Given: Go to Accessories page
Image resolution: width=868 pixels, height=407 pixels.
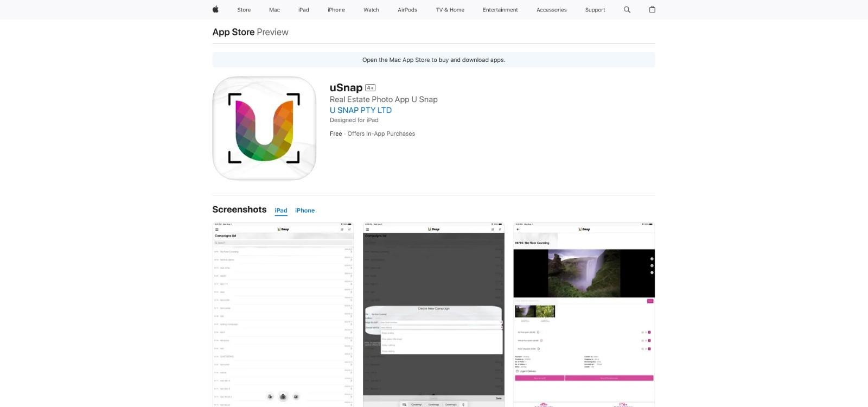Looking at the screenshot, I should point(551,10).
